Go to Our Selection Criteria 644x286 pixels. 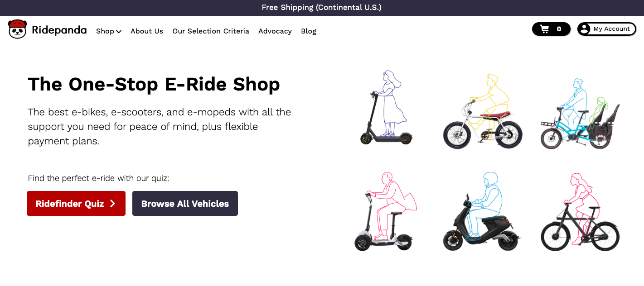click(x=211, y=31)
